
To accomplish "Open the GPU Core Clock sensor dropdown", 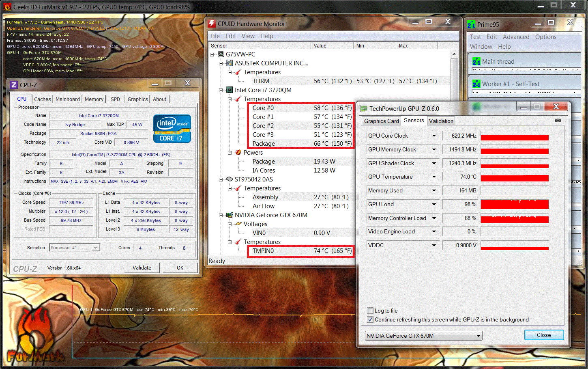I will pos(434,136).
